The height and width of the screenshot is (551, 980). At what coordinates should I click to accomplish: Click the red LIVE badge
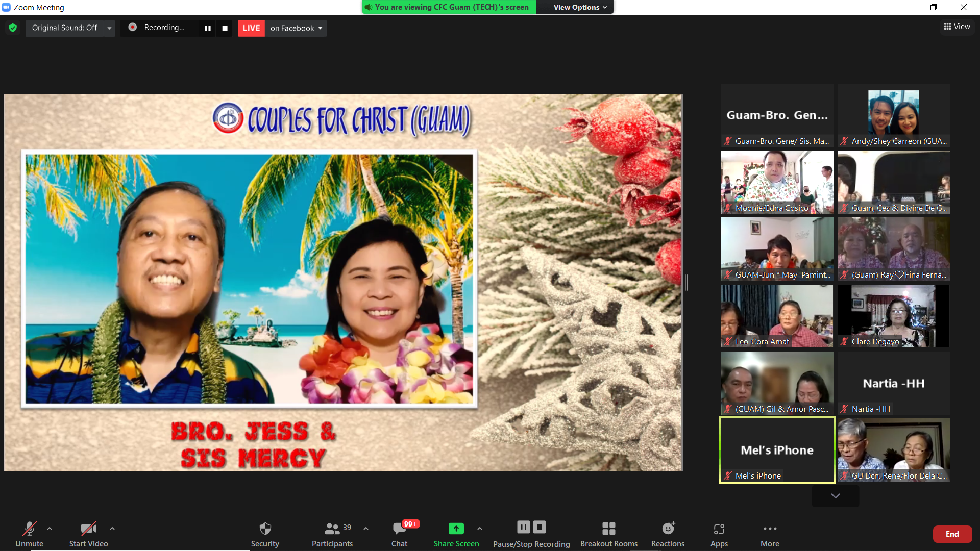251,28
